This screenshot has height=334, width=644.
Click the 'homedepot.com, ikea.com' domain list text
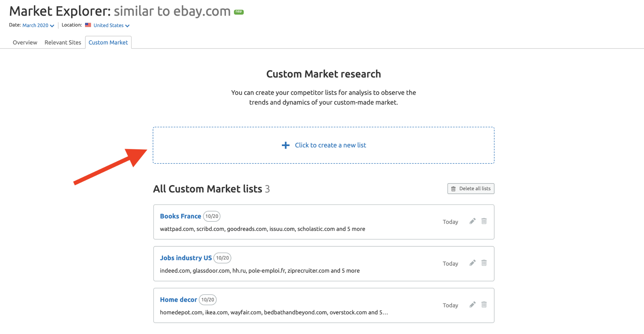(274, 312)
